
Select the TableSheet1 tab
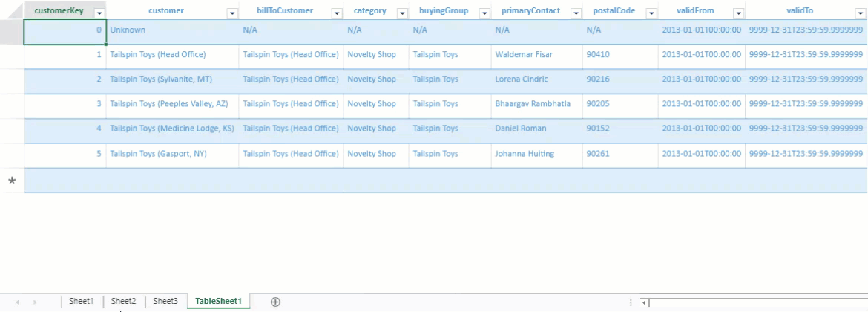219,301
